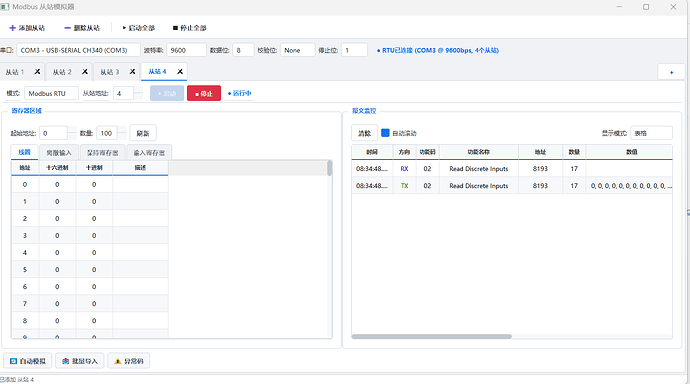
Task: Click the start address stepper
Action: coord(72,133)
